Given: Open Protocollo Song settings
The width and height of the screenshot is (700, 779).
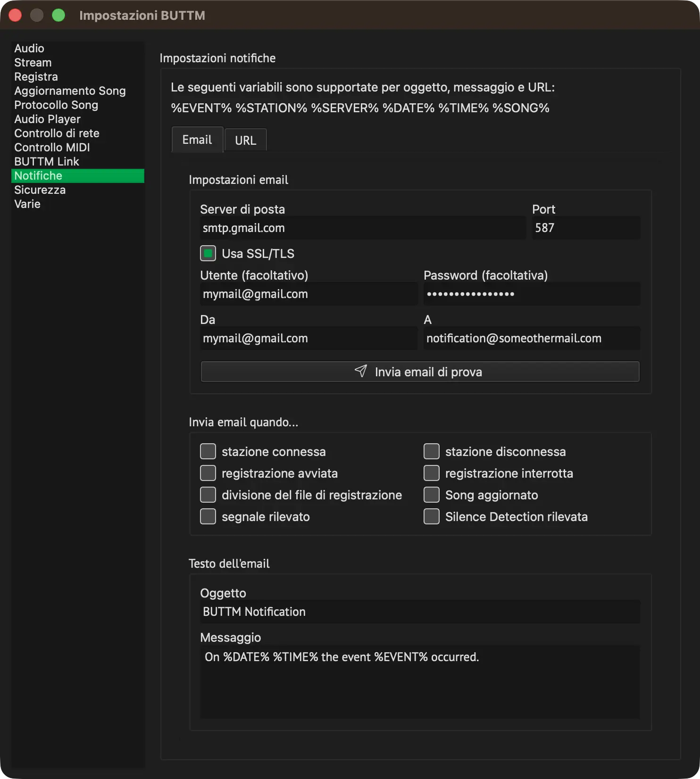Looking at the screenshot, I should point(78,105).
